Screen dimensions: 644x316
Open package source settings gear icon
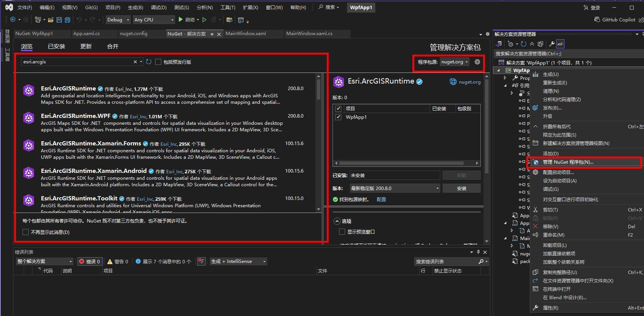477,62
